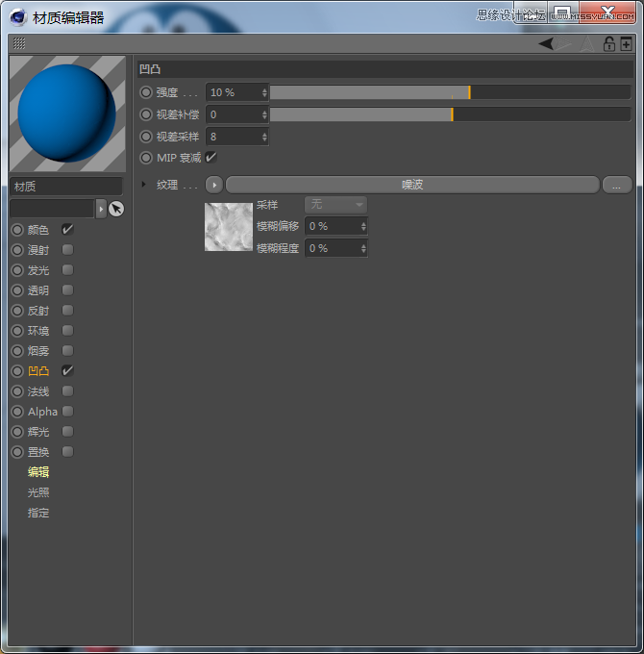Image resolution: width=644 pixels, height=654 pixels.
Task: Click the grip icon at top-left of panel
Action: [19, 43]
